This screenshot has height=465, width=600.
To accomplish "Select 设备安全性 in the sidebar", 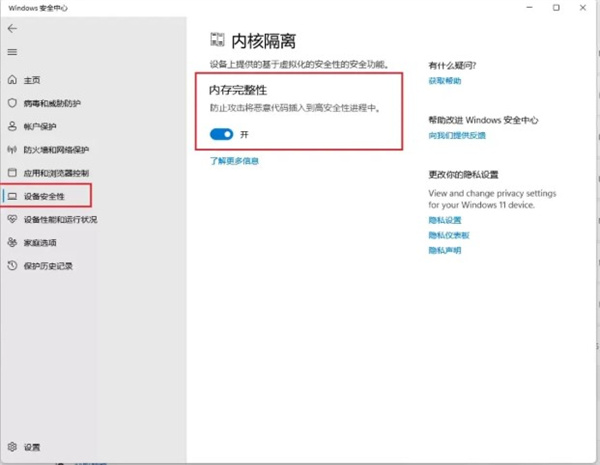I will (x=44, y=196).
